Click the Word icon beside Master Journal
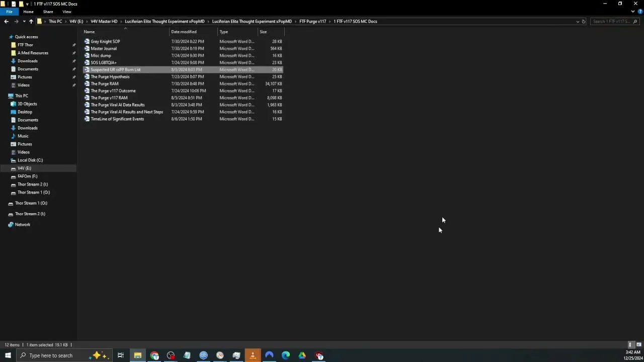 (x=87, y=49)
